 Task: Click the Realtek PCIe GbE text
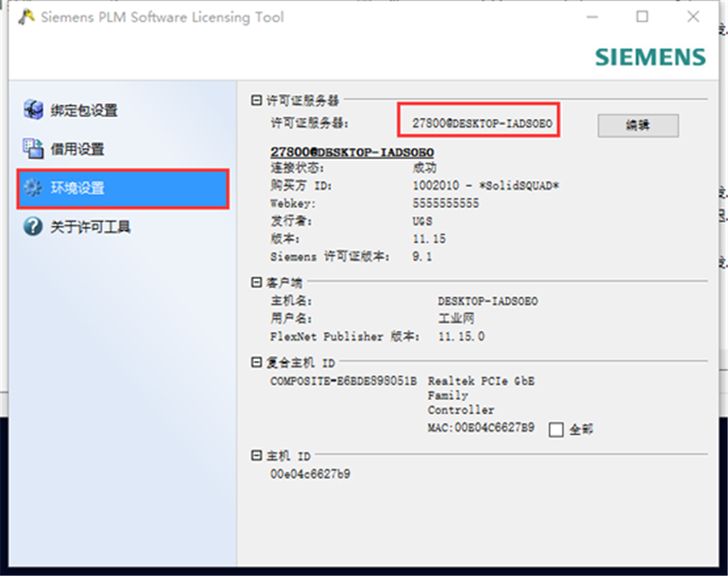(481, 381)
